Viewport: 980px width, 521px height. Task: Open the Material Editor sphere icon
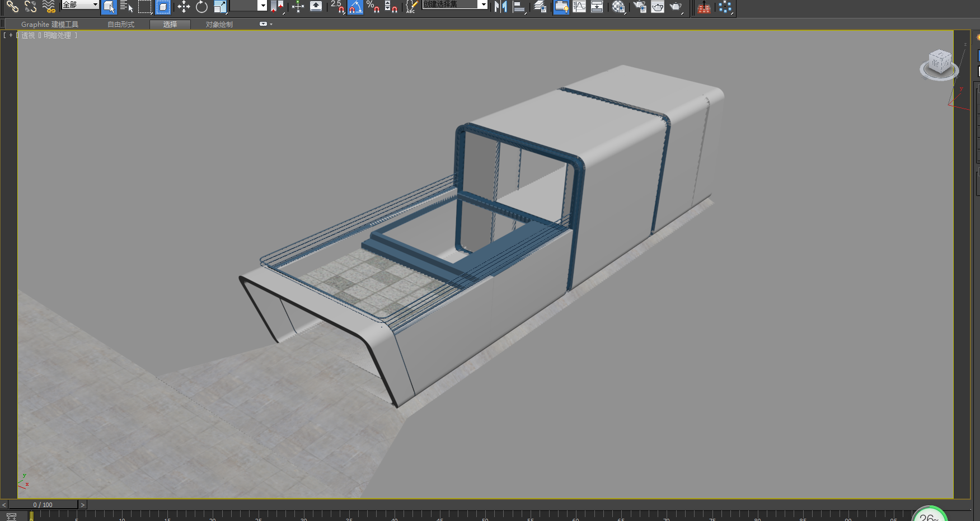[618, 7]
